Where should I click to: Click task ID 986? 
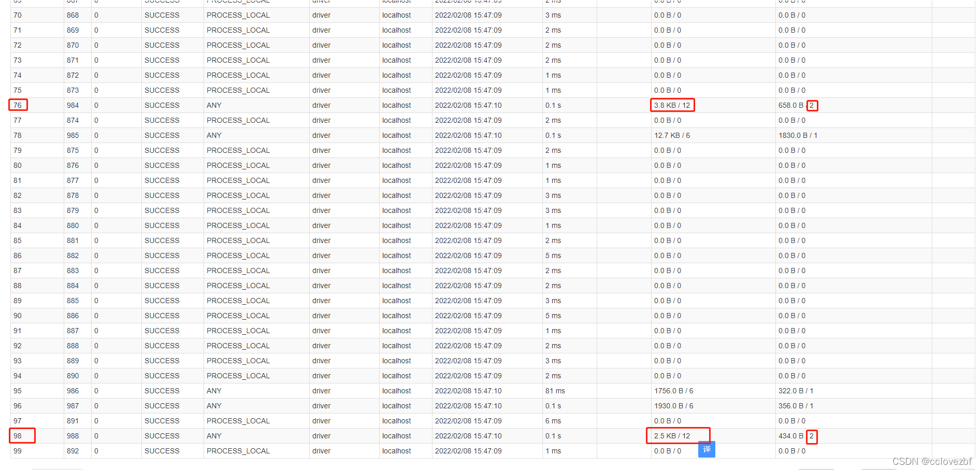point(73,391)
